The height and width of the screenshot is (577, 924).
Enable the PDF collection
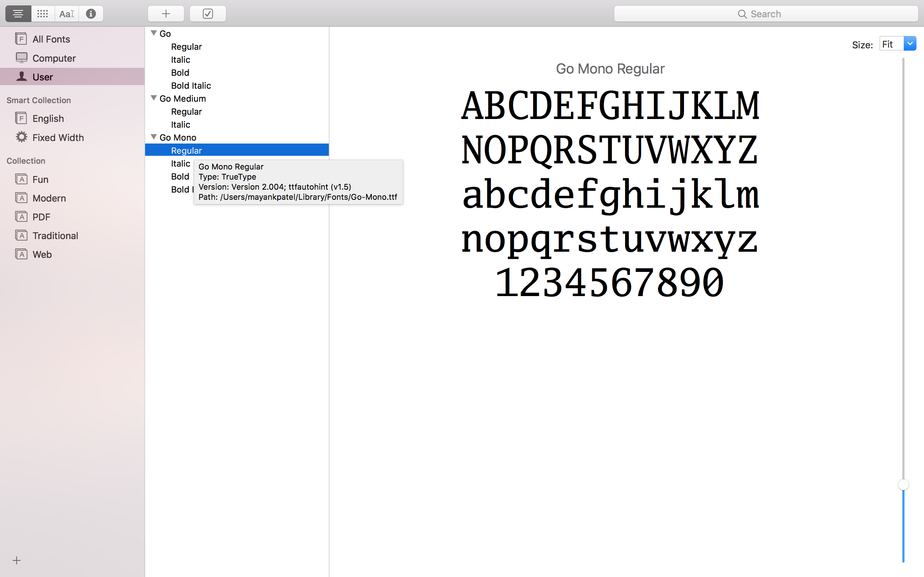tap(42, 217)
